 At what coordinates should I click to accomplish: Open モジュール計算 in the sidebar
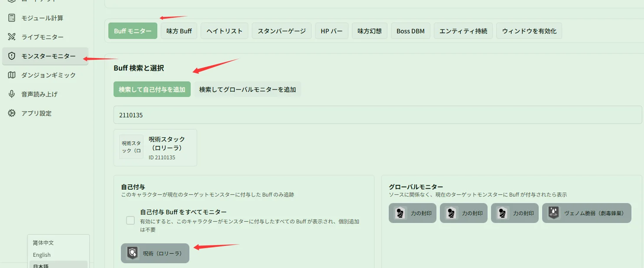point(45,18)
